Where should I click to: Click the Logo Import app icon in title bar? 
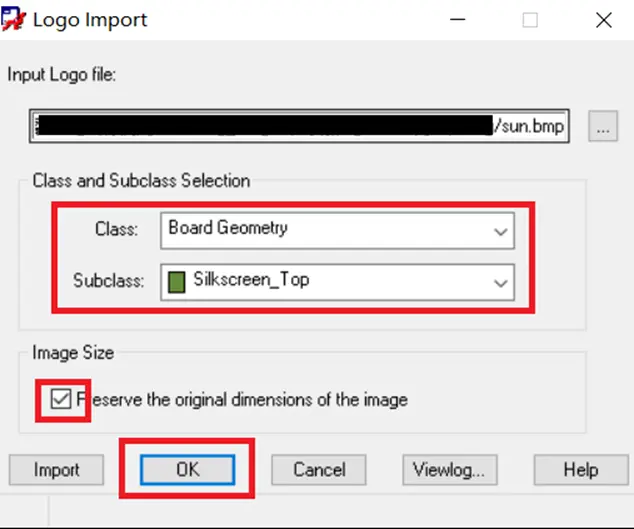pyautogui.click(x=13, y=19)
